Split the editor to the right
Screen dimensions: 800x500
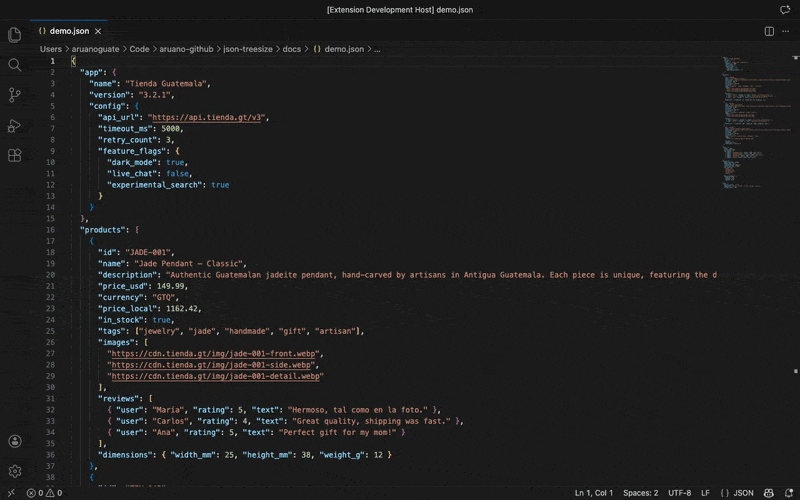coord(769,31)
